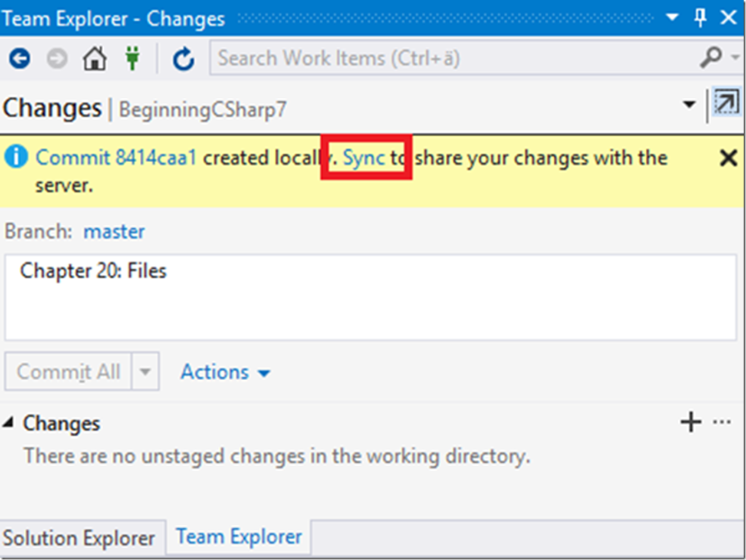Dismiss the yellow commit notification
746x560 pixels.
729,158
